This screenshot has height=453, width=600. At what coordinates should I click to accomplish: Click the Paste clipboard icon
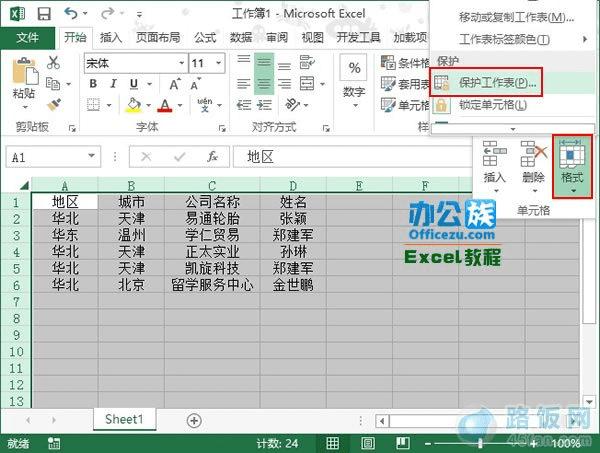(25, 72)
